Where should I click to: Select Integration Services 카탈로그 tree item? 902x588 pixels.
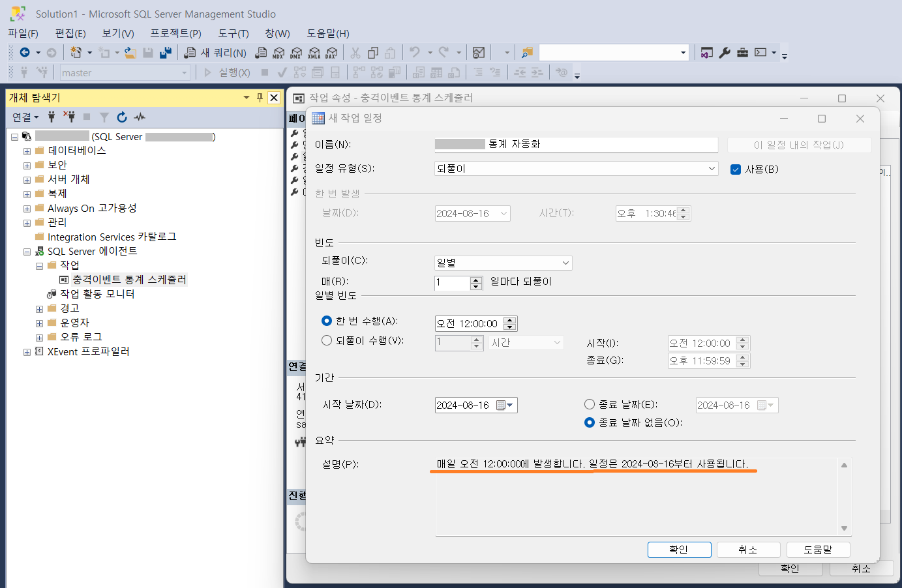[x=112, y=237]
